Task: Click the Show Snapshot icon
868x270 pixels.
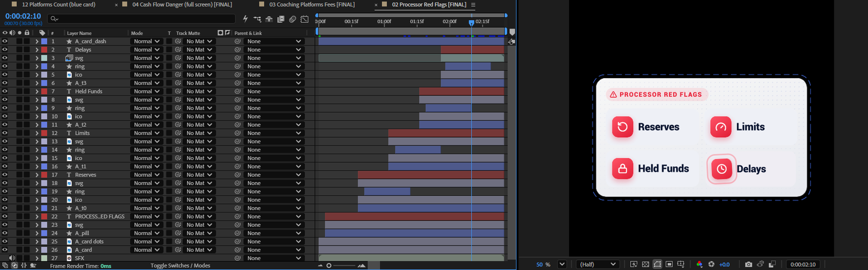Action: coord(761,264)
